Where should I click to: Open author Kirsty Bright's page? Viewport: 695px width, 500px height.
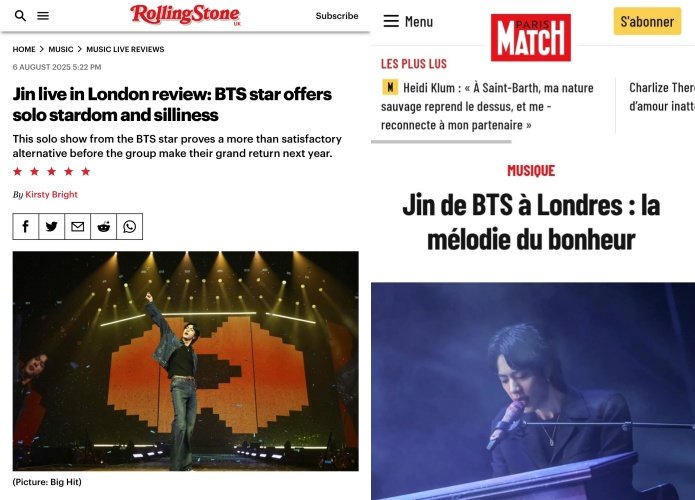click(x=51, y=194)
